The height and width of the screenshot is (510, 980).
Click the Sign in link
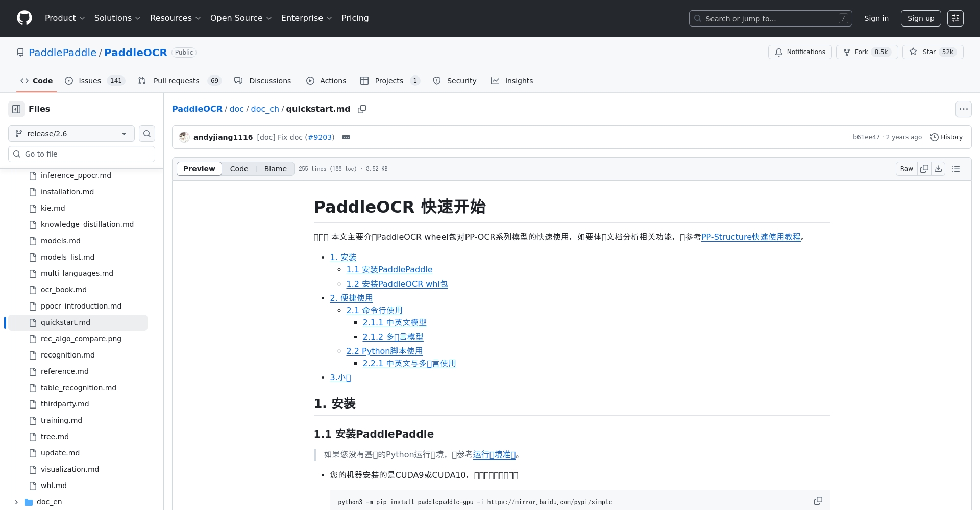[876, 18]
